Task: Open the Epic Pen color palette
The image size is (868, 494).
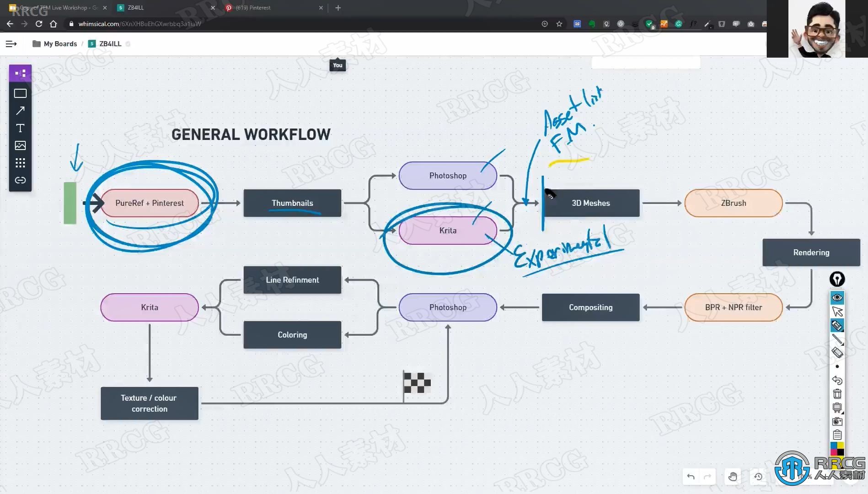Action: [837, 448]
